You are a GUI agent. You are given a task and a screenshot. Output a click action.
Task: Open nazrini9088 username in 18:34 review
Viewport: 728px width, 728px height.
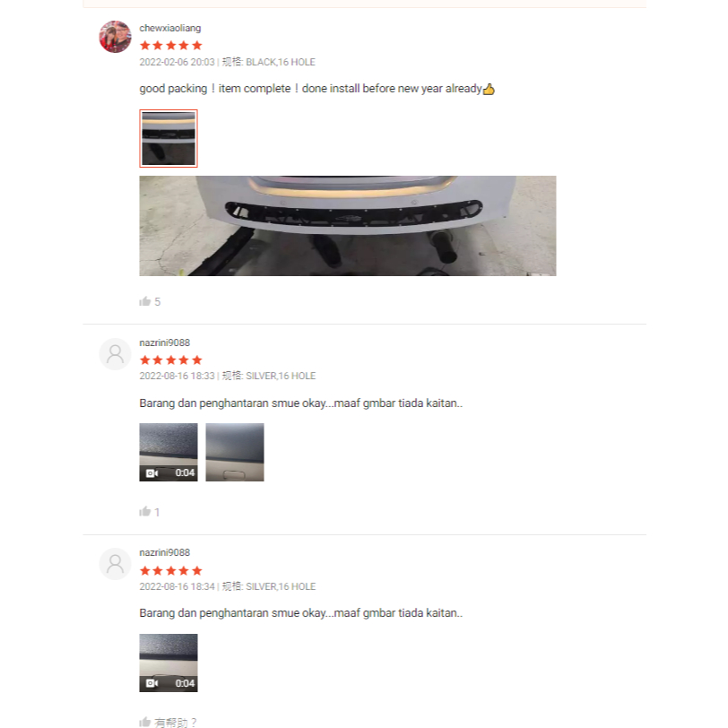[165, 552]
